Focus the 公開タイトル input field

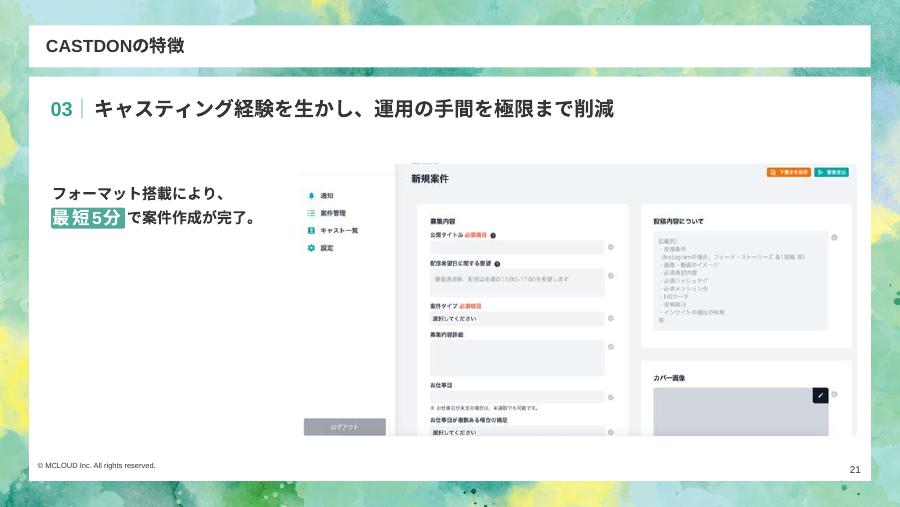pyautogui.click(x=517, y=247)
